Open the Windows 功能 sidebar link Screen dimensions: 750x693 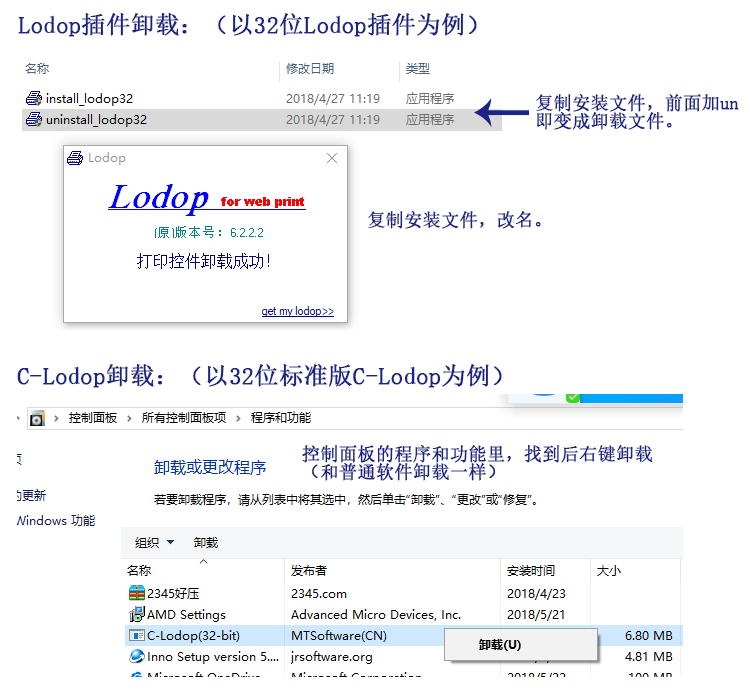pyautogui.click(x=56, y=520)
